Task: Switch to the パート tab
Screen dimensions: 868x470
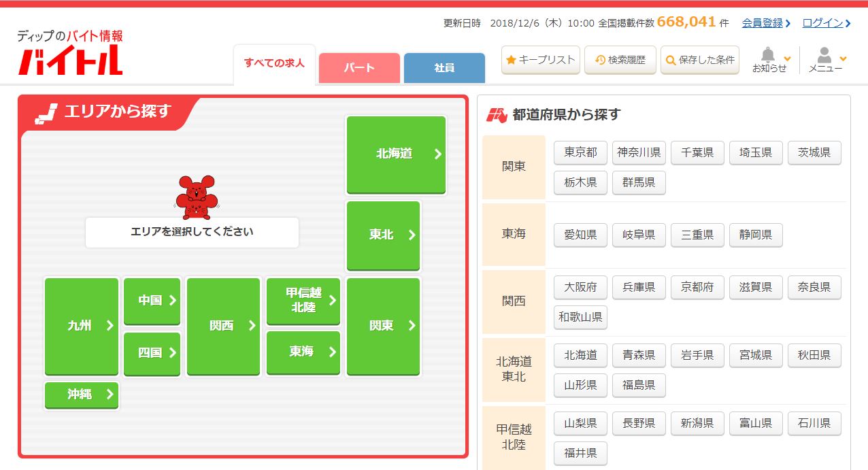Action: 358,68
